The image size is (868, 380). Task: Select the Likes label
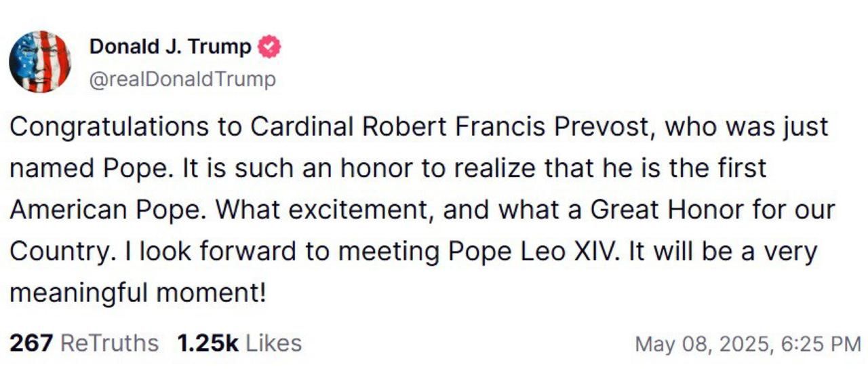[x=273, y=343]
